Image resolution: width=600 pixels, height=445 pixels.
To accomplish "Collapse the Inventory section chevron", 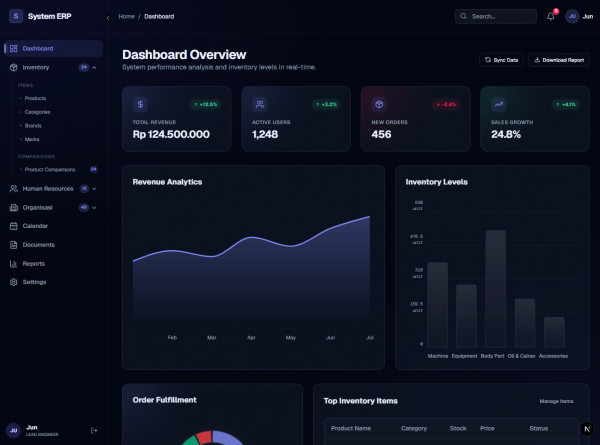I will coord(94,68).
